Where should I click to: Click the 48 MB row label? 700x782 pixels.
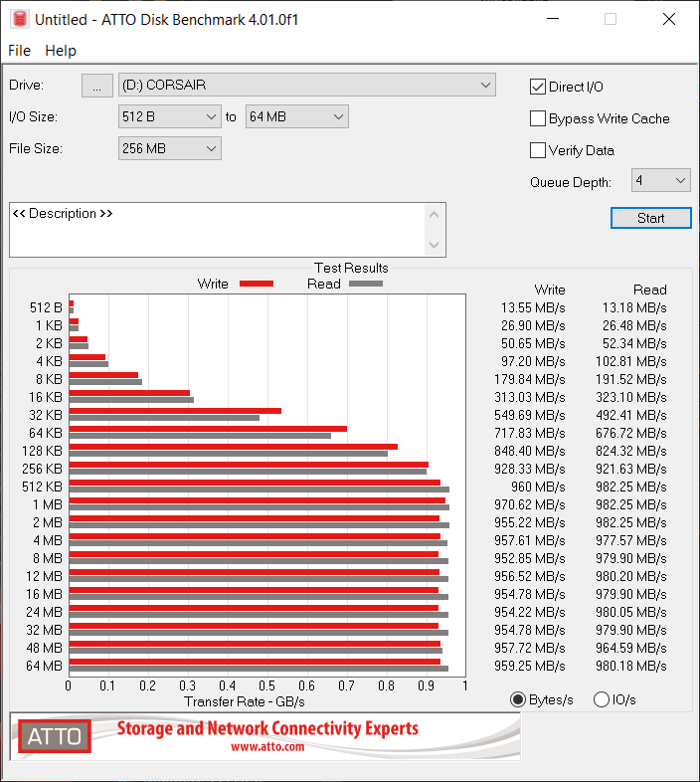(x=44, y=648)
